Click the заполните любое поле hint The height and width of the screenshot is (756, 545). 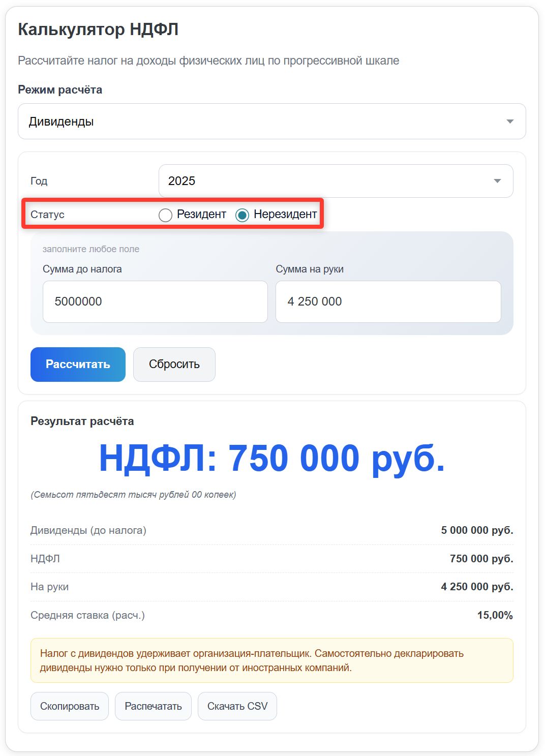pos(91,249)
